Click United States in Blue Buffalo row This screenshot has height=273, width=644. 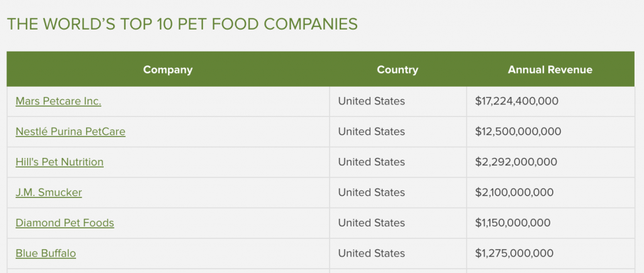(371, 253)
